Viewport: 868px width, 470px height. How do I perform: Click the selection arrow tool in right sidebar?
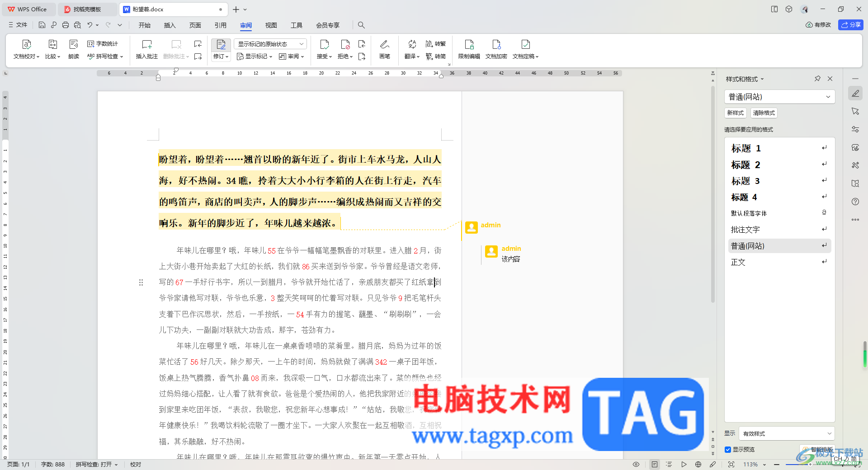pos(855,111)
